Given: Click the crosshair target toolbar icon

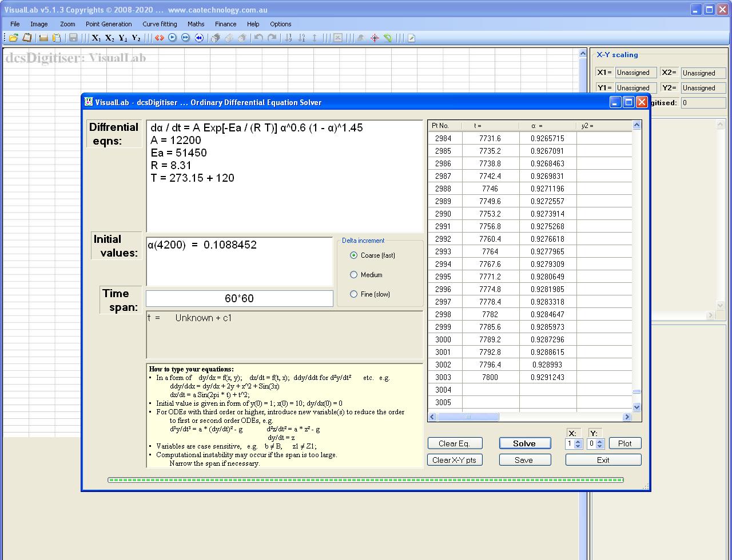Looking at the screenshot, I should (375, 38).
